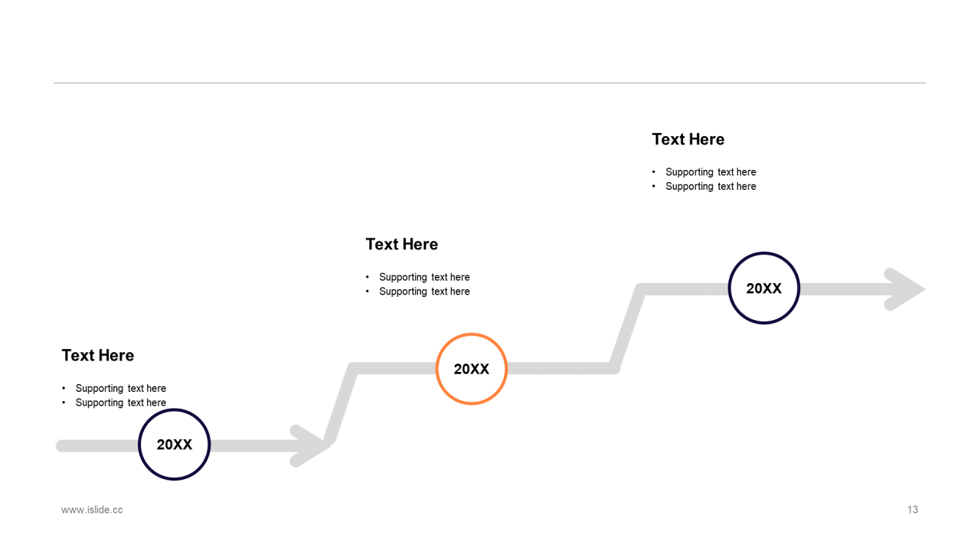Click gray path segment between orange circle and rise
This screenshot has height=551, width=980.
[x=560, y=368]
